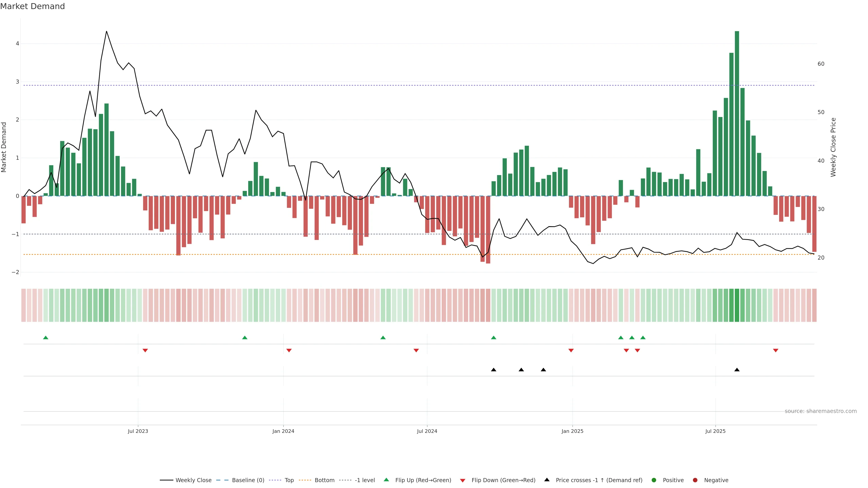This screenshot has width=868, height=488.
Task: Click the red Negative legend circle
Action: pos(695,480)
